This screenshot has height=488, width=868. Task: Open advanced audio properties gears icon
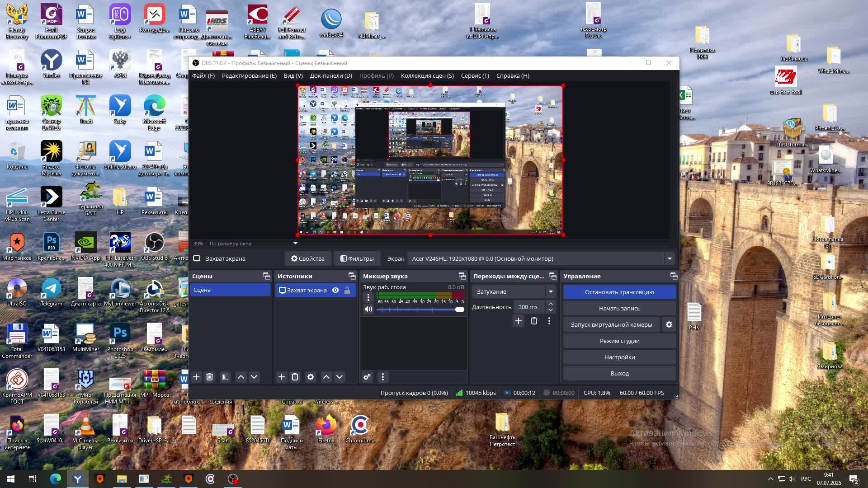367,377
